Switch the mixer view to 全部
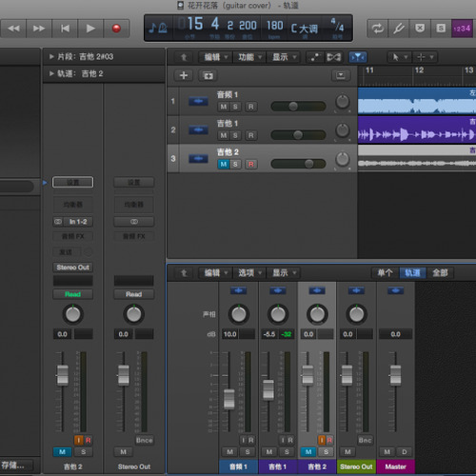Screen dimensions: 476x476 coord(440,273)
